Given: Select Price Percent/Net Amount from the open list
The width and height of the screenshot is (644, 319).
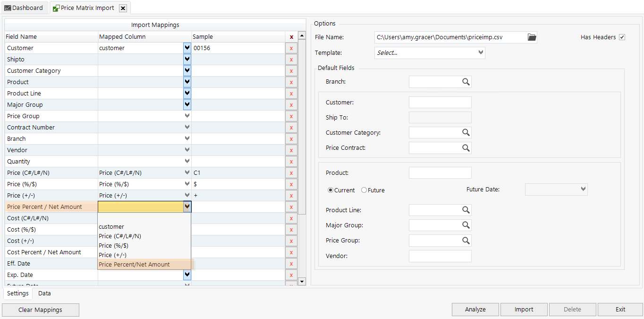Looking at the screenshot, I should pyautogui.click(x=134, y=264).
